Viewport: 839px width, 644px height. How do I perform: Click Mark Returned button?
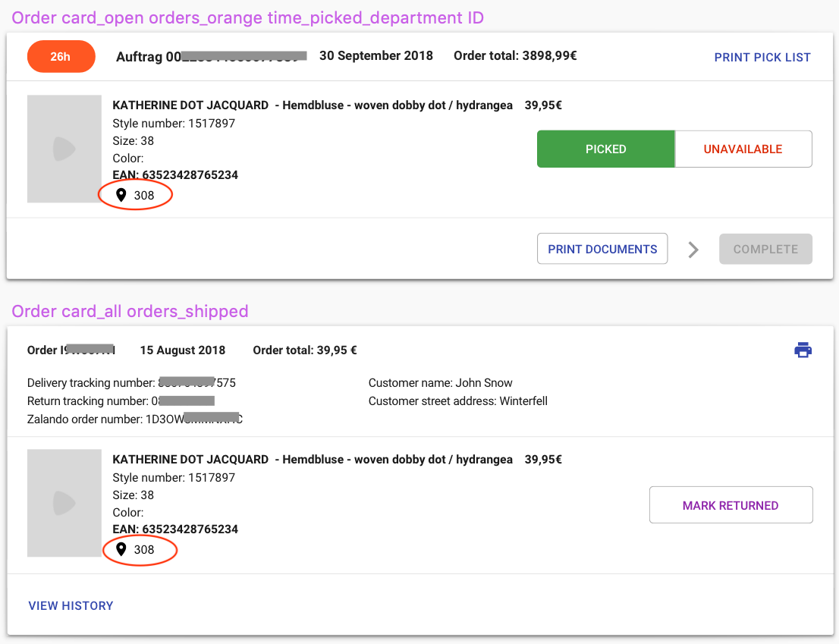coord(731,505)
